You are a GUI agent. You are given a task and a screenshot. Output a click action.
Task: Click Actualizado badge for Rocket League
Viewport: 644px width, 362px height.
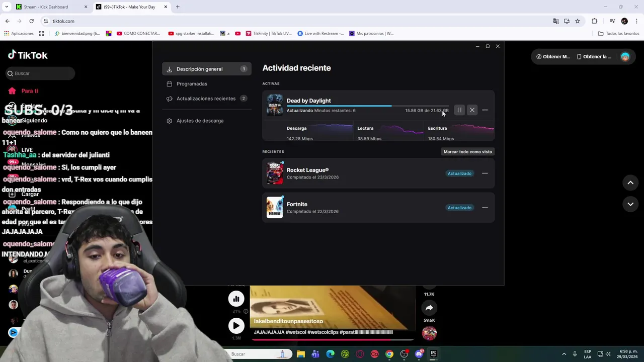click(459, 173)
